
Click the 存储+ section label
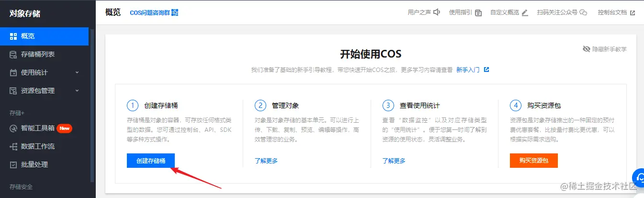pyautogui.click(x=17, y=113)
